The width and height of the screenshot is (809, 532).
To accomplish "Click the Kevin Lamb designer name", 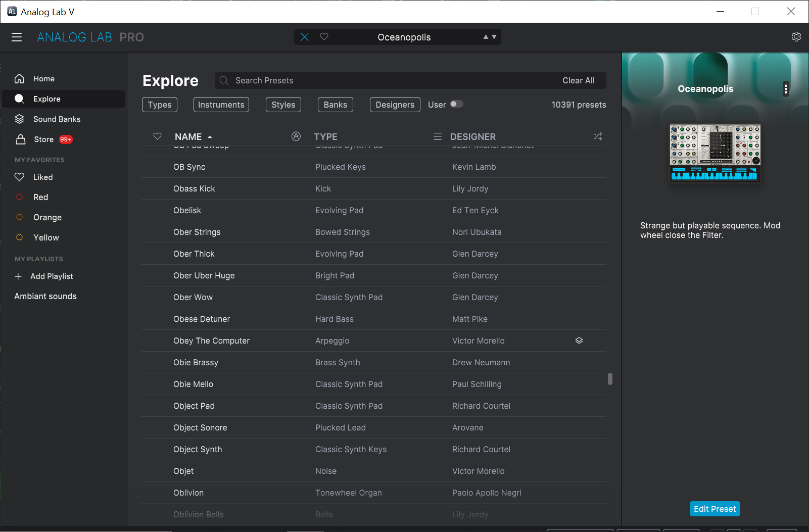I will click(x=474, y=167).
